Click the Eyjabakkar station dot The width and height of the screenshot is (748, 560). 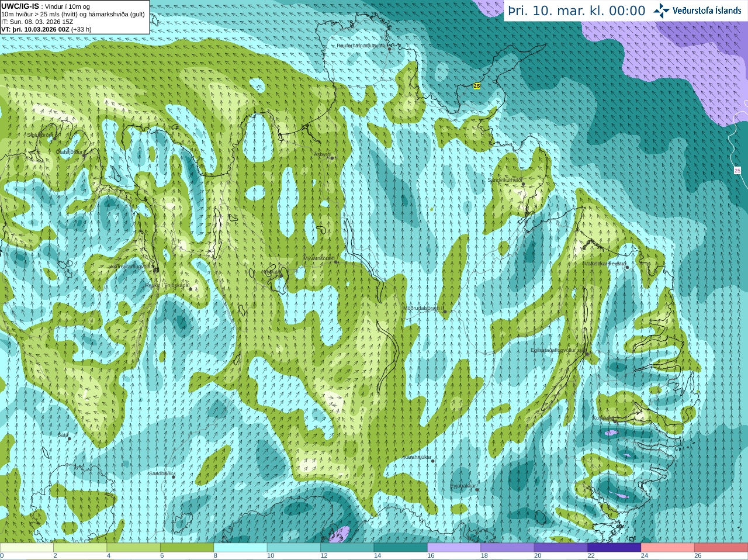477,490
